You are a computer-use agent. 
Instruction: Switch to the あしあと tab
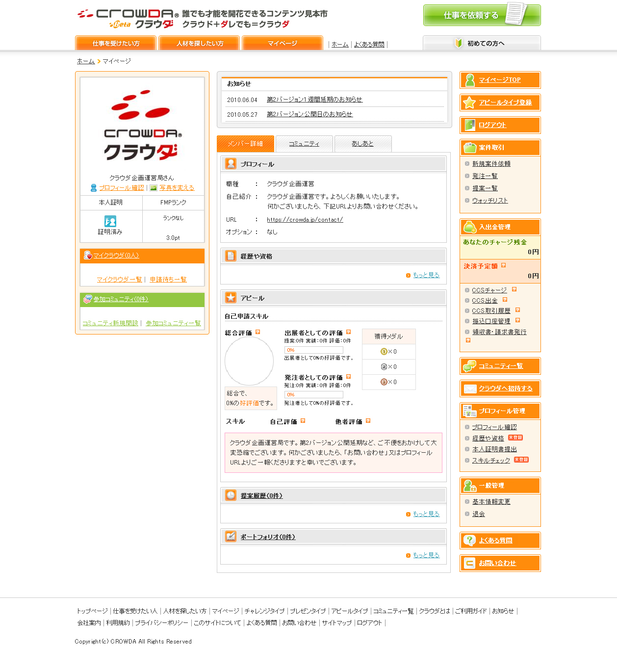click(363, 144)
